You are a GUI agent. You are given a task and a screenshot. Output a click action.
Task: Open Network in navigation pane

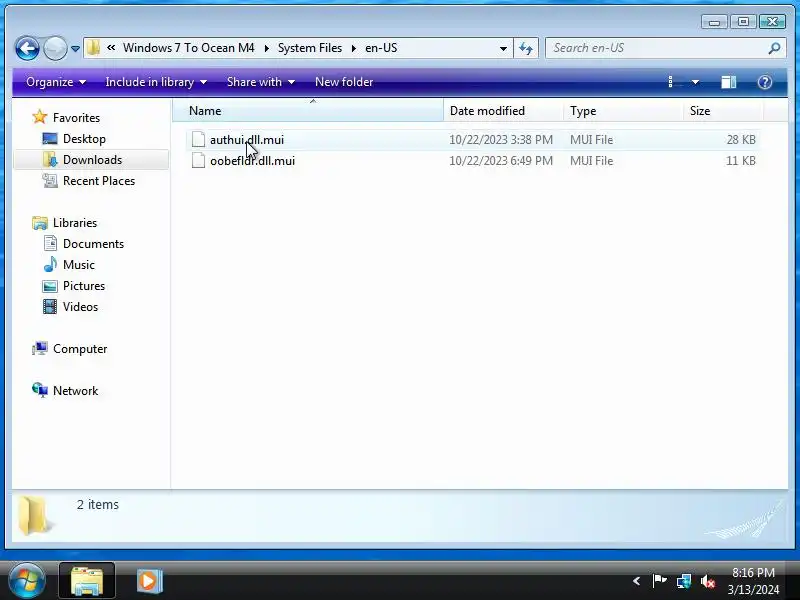tap(76, 391)
